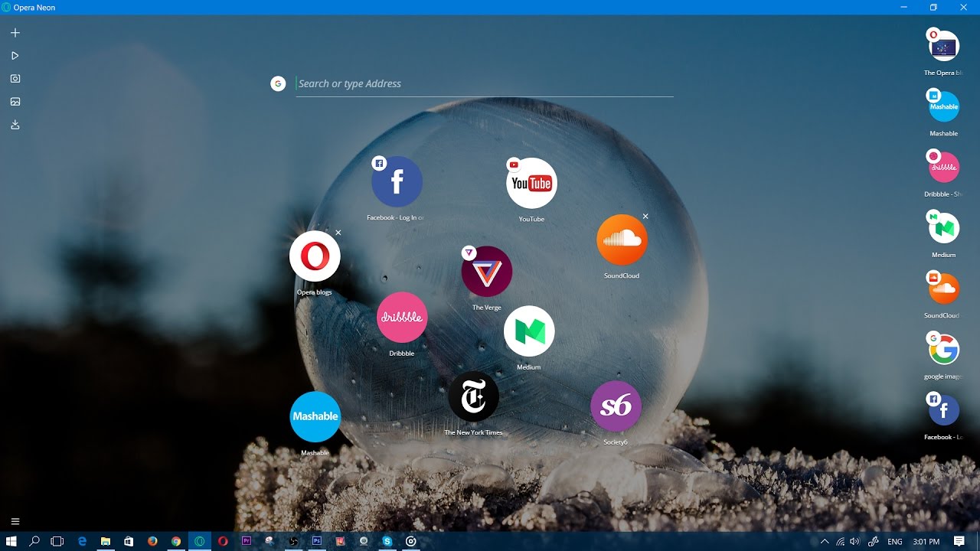Open the hamburger menu at the sidebar bottom

click(x=15, y=522)
